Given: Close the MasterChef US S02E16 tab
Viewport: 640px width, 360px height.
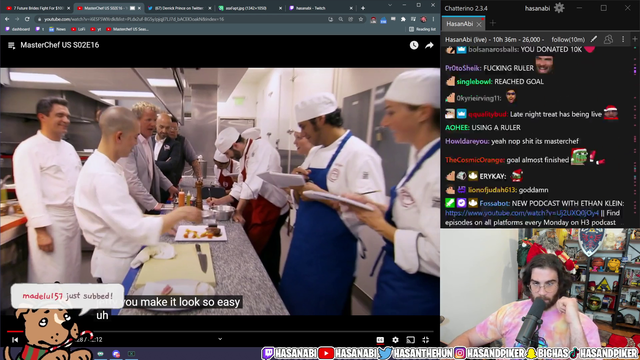Looking at the screenshot, I should [140, 8].
